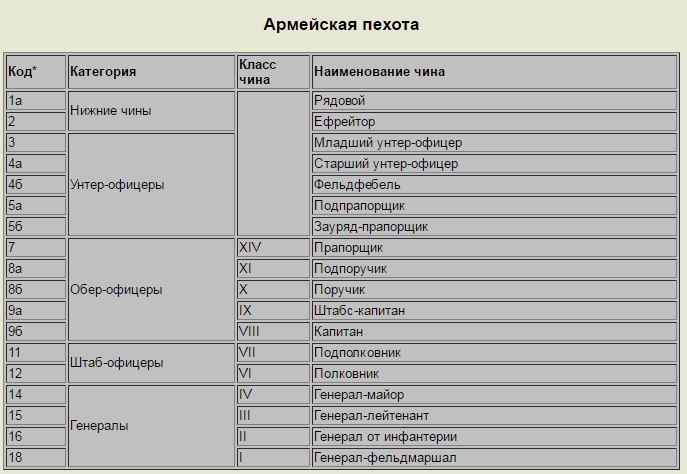The width and height of the screenshot is (687, 474).
Task: Click the code cell '12'
Action: (x=36, y=374)
